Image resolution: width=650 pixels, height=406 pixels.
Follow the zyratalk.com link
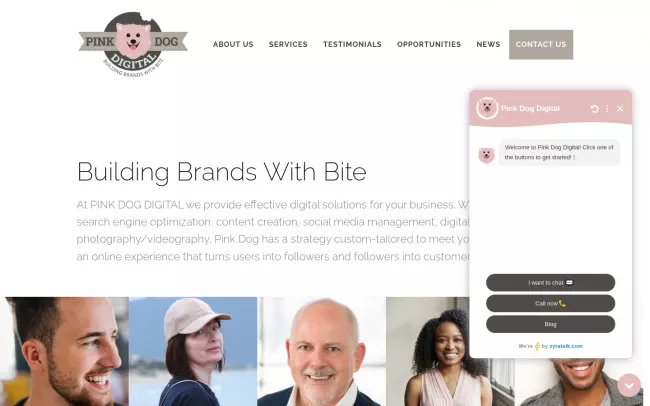(566, 346)
